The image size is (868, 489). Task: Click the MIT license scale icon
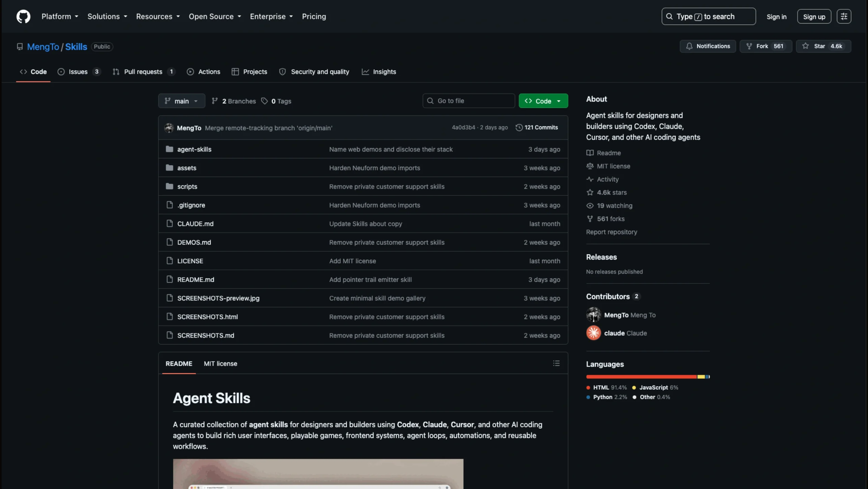click(590, 166)
